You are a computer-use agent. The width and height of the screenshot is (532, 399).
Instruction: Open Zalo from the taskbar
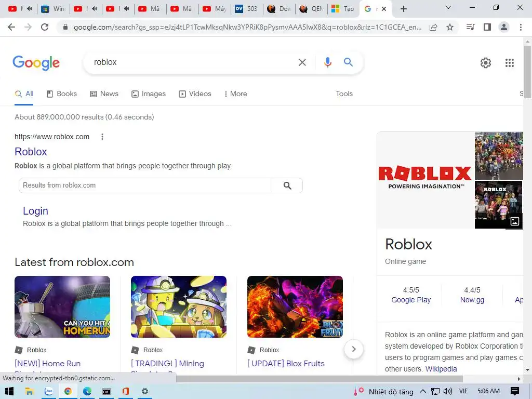[x=49, y=391]
